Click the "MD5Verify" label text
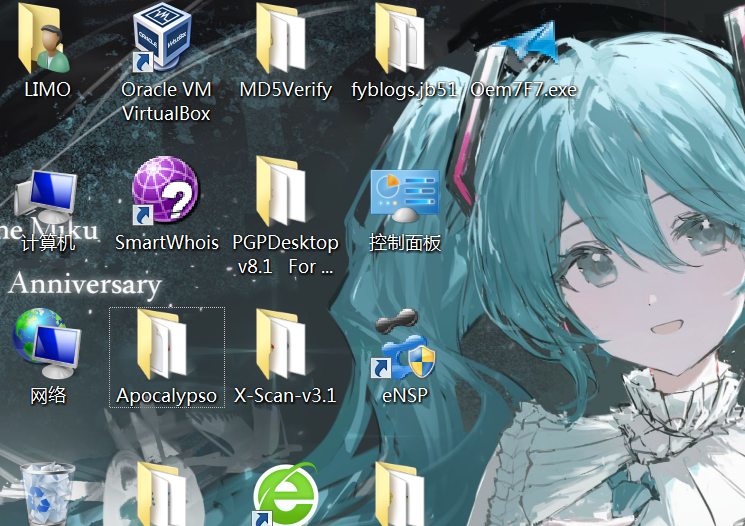The image size is (745, 526). click(x=286, y=90)
